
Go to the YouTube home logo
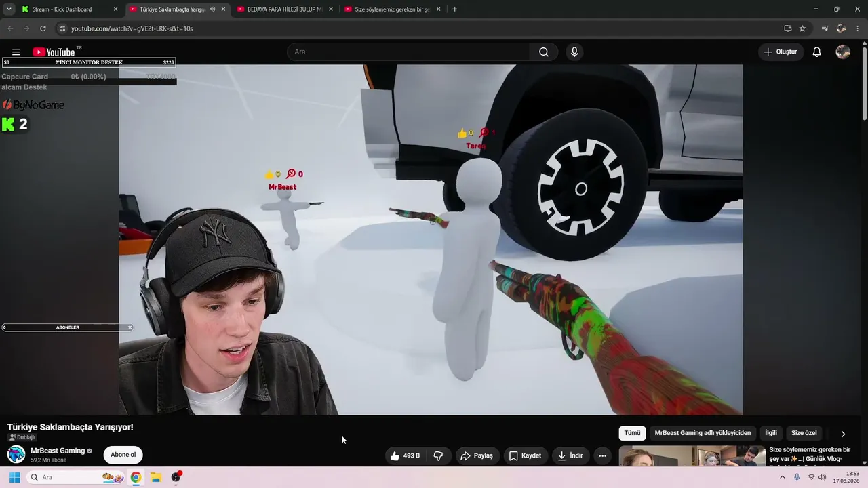click(54, 52)
